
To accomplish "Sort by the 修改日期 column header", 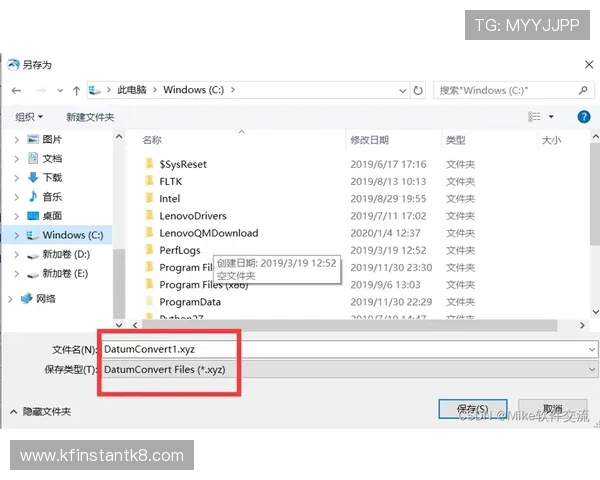I will pos(369,140).
